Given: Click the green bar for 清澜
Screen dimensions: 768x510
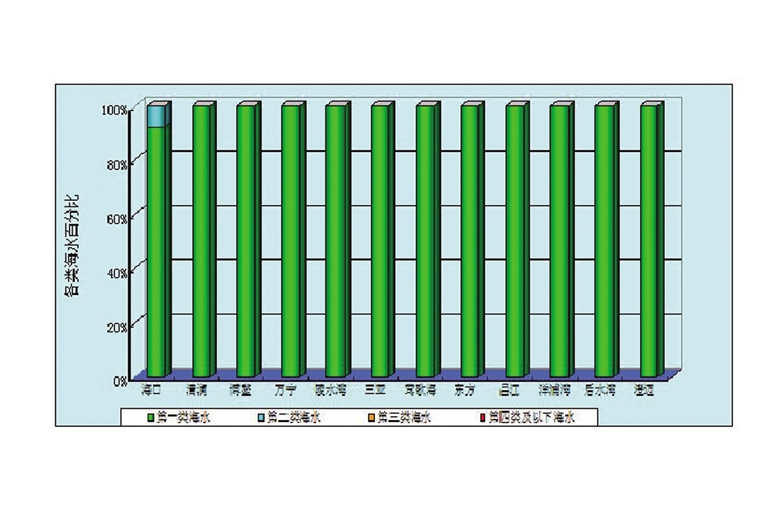Looking at the screenshot, I should [201, 240].
